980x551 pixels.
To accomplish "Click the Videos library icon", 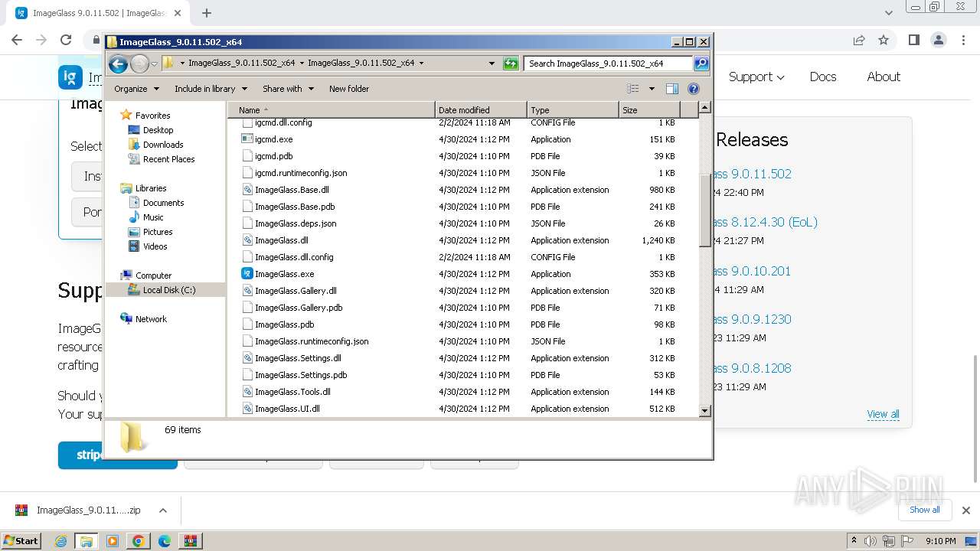I will 134,246.
